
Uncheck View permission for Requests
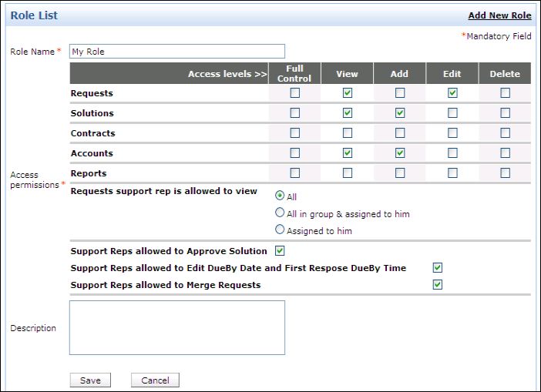348,93
